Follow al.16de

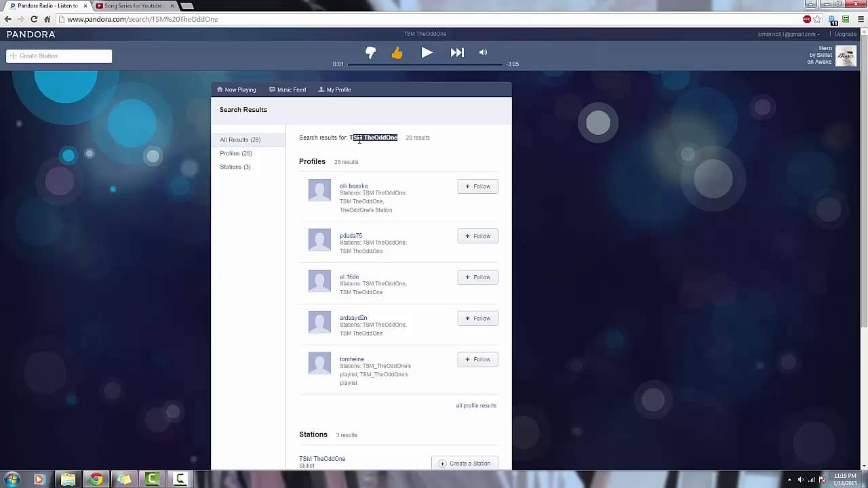[x=477, y=277]
